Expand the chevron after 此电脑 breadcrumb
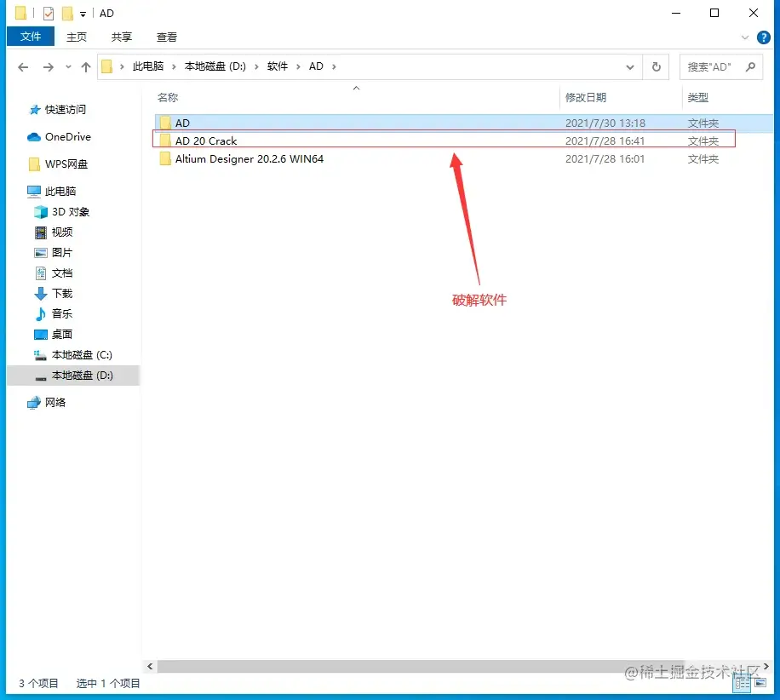 [x=174, y=66]
